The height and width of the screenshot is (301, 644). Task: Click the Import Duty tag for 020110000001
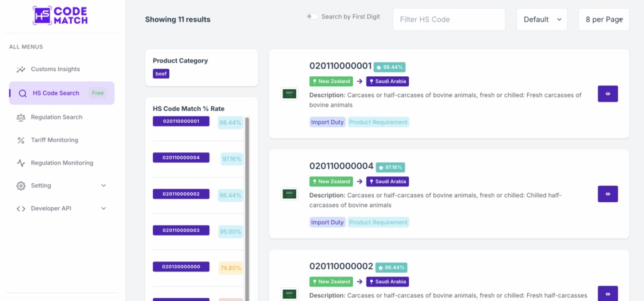pyautogui.click(x=328, y=122)
